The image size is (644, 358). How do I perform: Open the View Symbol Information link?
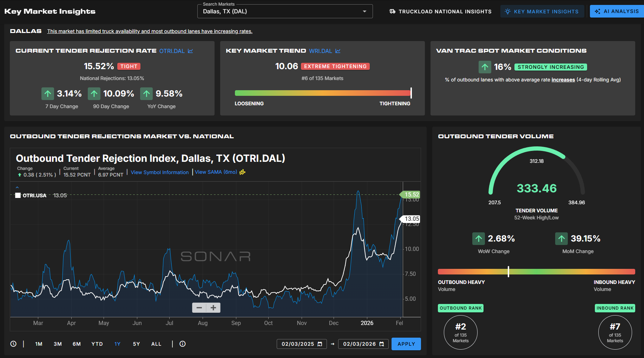pos(159,172)
